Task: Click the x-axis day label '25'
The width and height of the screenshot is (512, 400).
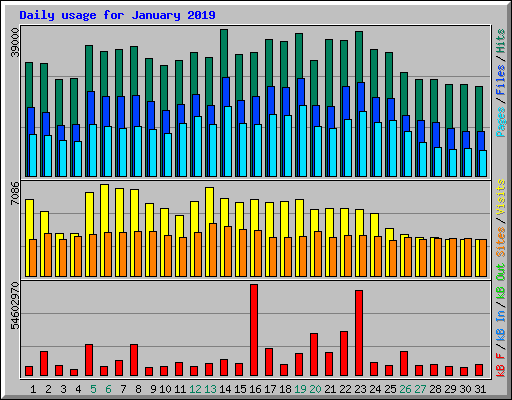Action: [390, 389]
